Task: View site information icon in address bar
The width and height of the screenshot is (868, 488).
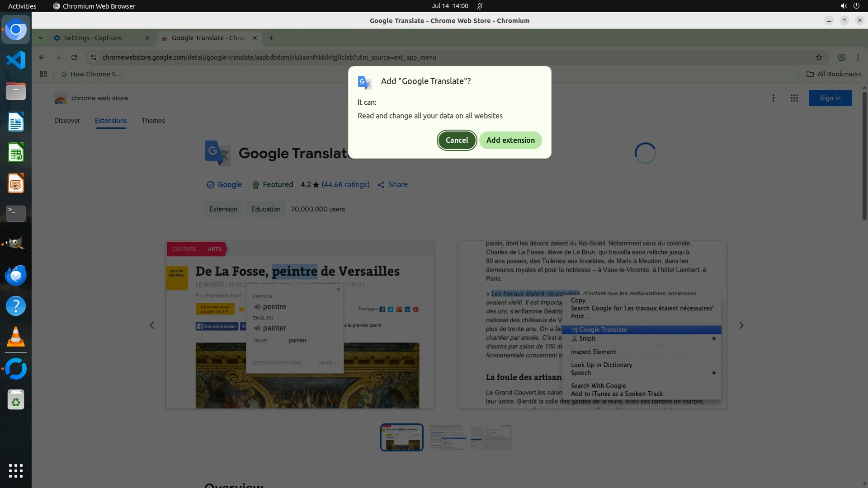Action: (x=94, y=57)
